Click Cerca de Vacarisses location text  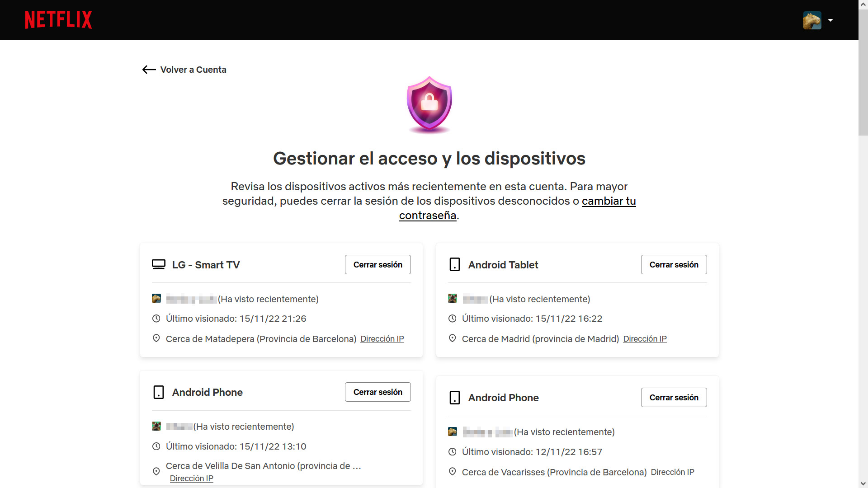[x=554, y=472]
